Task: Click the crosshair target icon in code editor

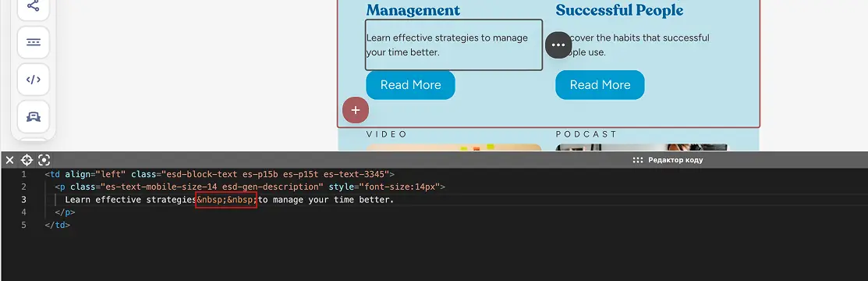Action: pyautogui.click(x=27, y=160)
